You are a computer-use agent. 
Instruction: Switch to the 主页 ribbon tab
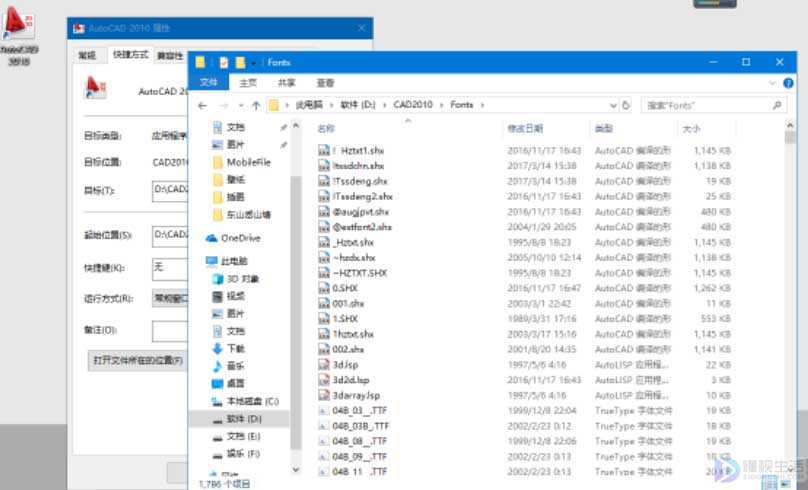[248, 82]
